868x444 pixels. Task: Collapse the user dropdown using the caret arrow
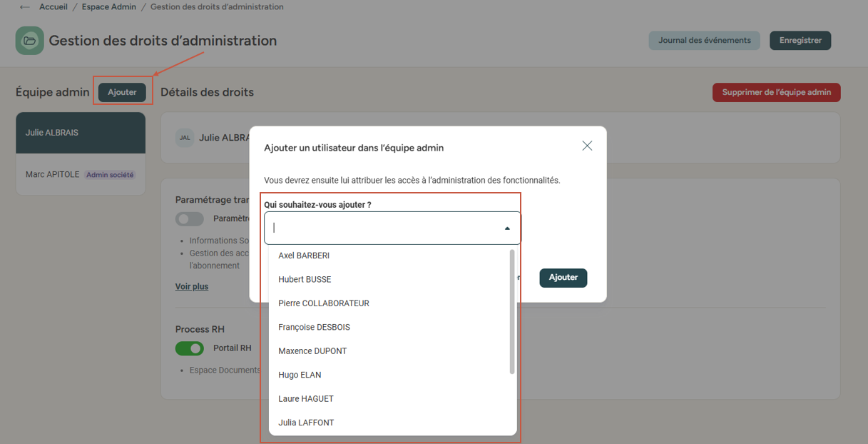[x=507, y=228]
